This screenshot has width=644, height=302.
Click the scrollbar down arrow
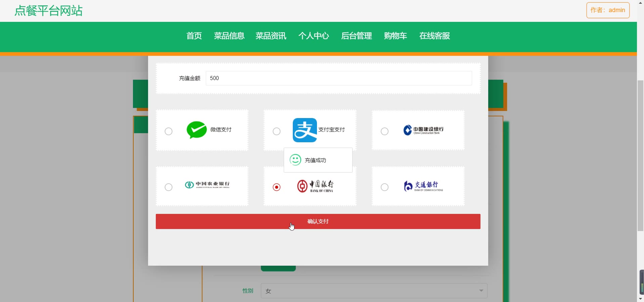point(641,299)
